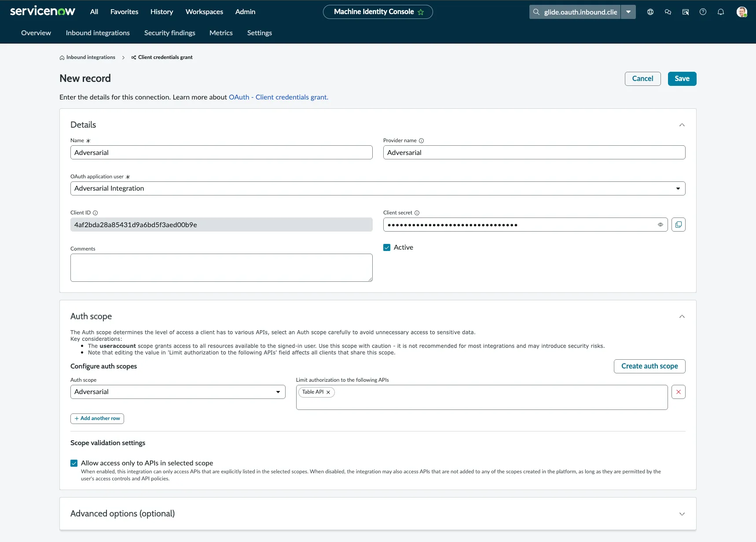Click the ServiceNow logo
Screen dimensions: 756x542
click(x=43, y=11)
